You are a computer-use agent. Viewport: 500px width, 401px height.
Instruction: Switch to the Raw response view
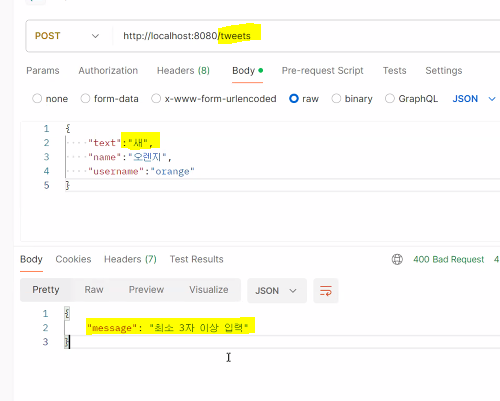pos(94,290)
